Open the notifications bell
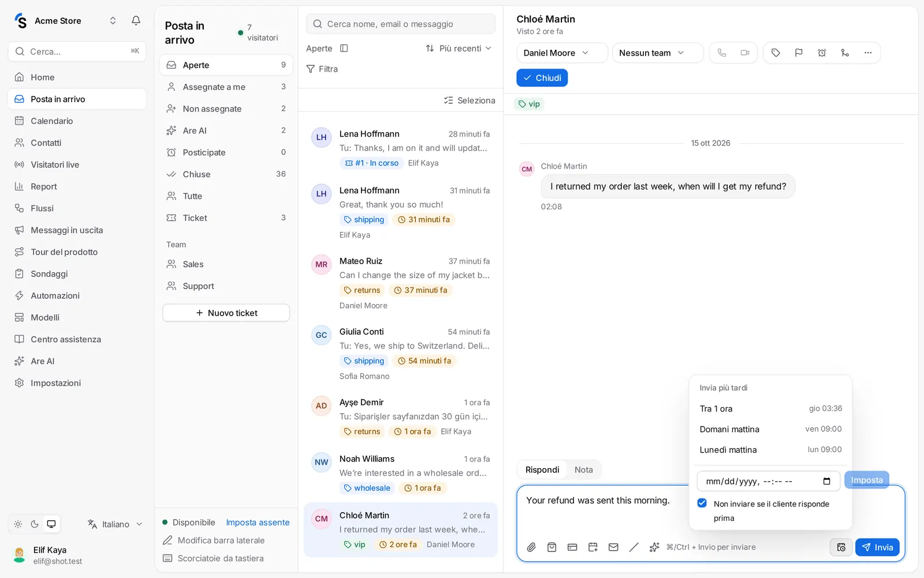This screenshot has height=578, width=924. (x=136, y=21)
